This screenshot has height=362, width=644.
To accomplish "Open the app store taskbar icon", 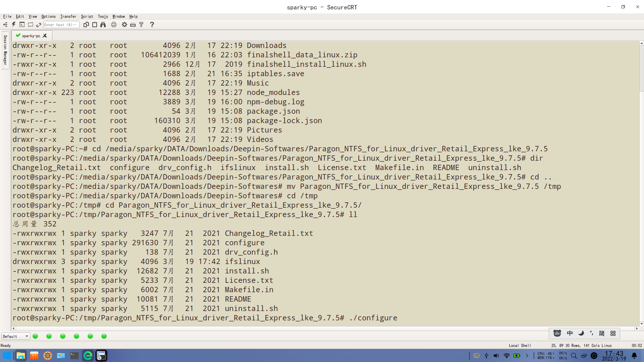I will [34, 356].
